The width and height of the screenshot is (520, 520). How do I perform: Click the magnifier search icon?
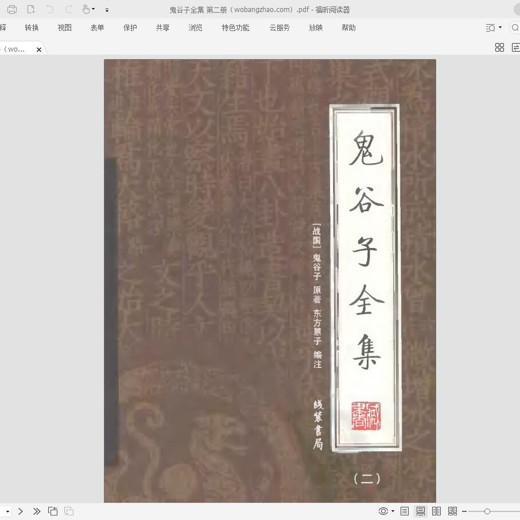[x=515, y=28]
